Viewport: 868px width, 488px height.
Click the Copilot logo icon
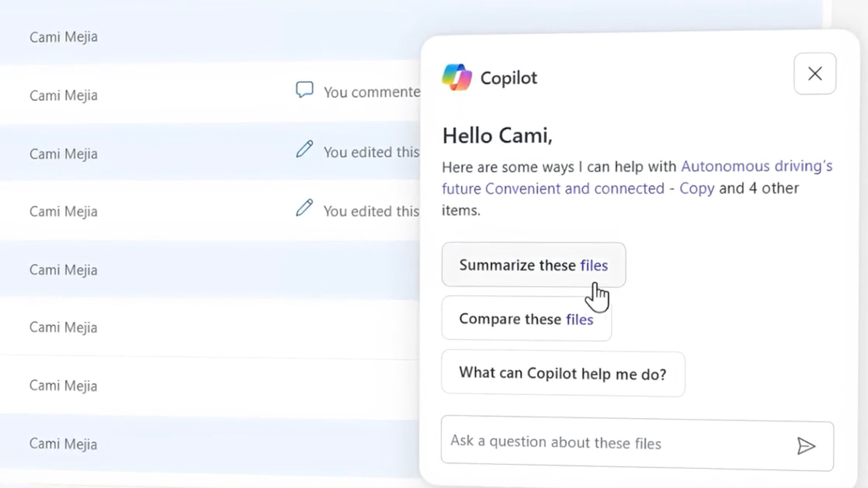457,77
